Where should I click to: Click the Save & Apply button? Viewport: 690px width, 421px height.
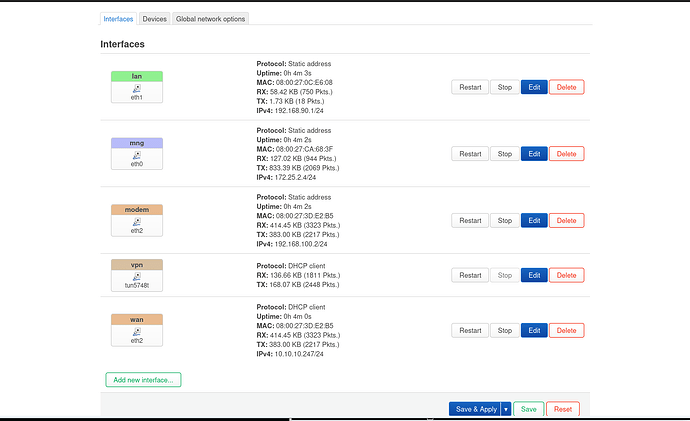pyautogui.click(x=475, y=409)
